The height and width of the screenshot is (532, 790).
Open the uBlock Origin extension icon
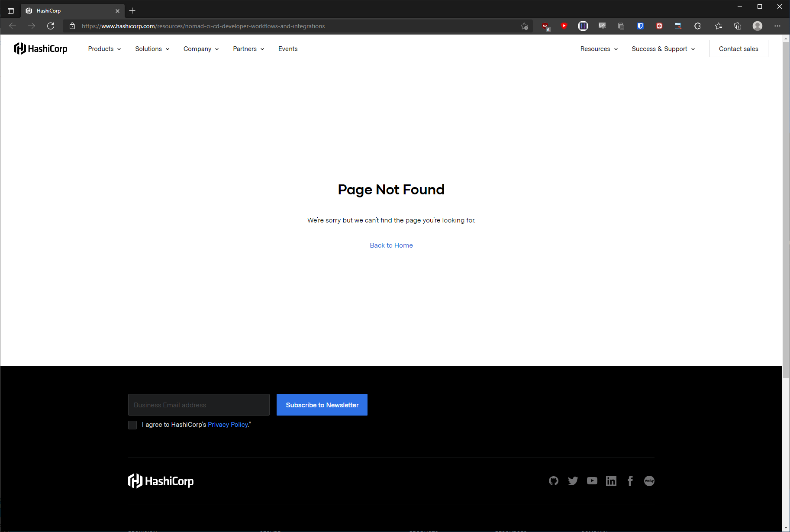(545, 26)
